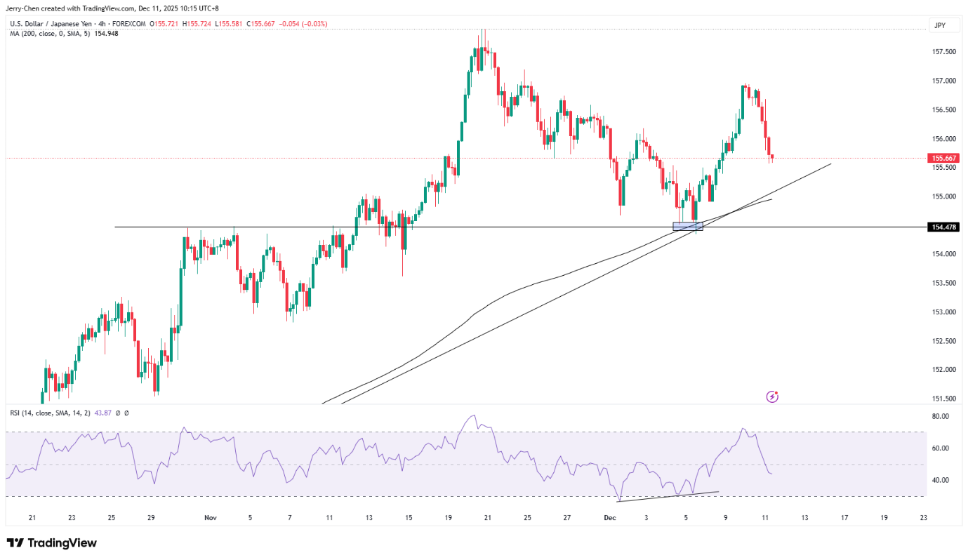Image resolution: width=968 pixels, height=560 pixels.
Task: Click the red 155.667 current price tag
Action: coord(943,159)
